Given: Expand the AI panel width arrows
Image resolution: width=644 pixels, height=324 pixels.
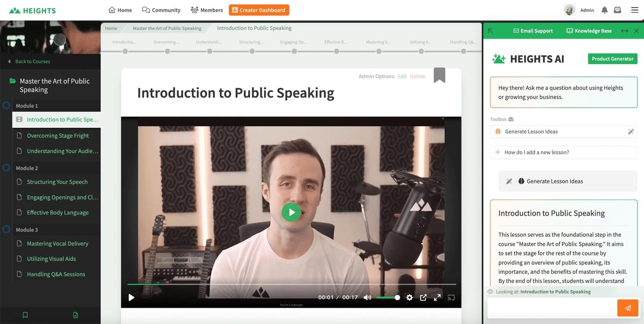Looking at the screenshot, I should [624, 31].
